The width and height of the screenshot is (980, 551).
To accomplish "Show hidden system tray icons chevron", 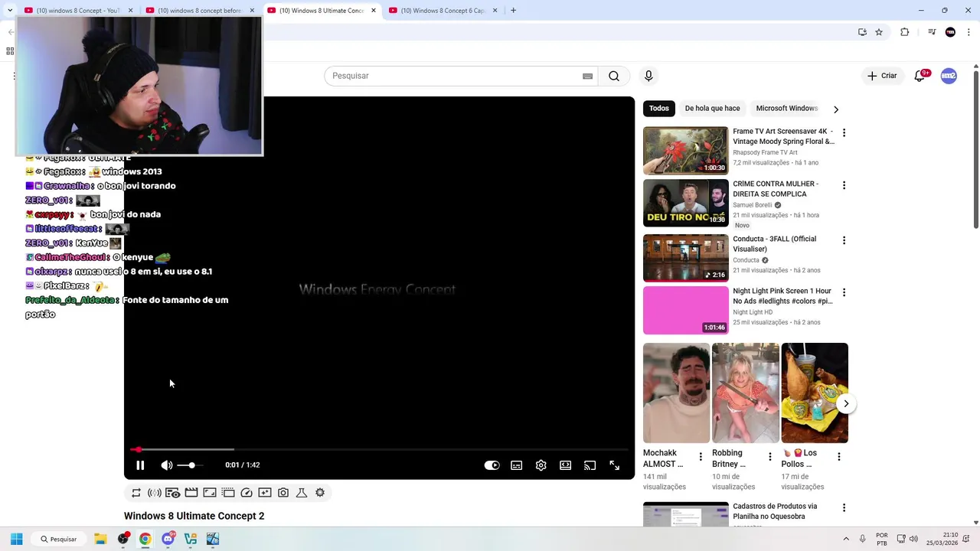I will pyautogui.click(x=846, y=539).
